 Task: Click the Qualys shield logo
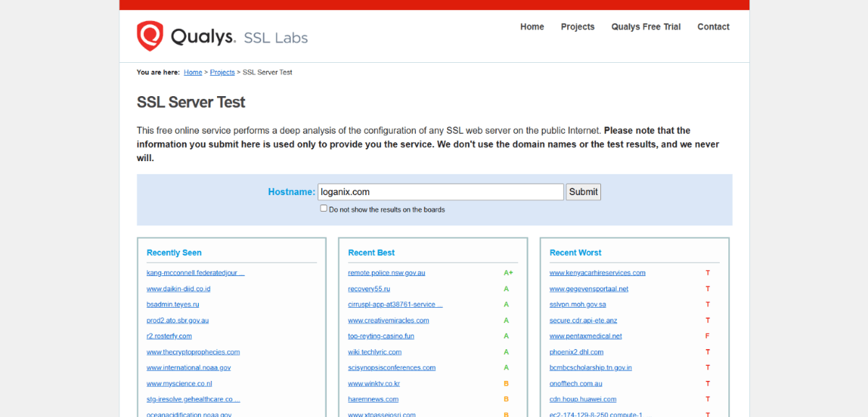[x=150, y=36]
